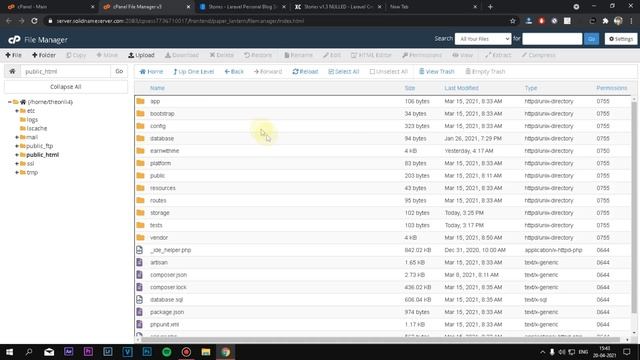Click the View toolbar button
The image size is (640, 360).
[462, 55]
